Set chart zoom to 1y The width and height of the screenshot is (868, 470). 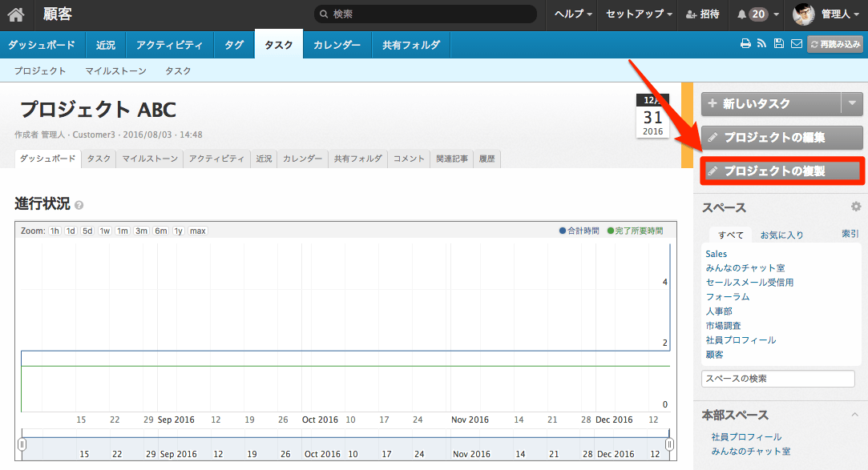178,231
